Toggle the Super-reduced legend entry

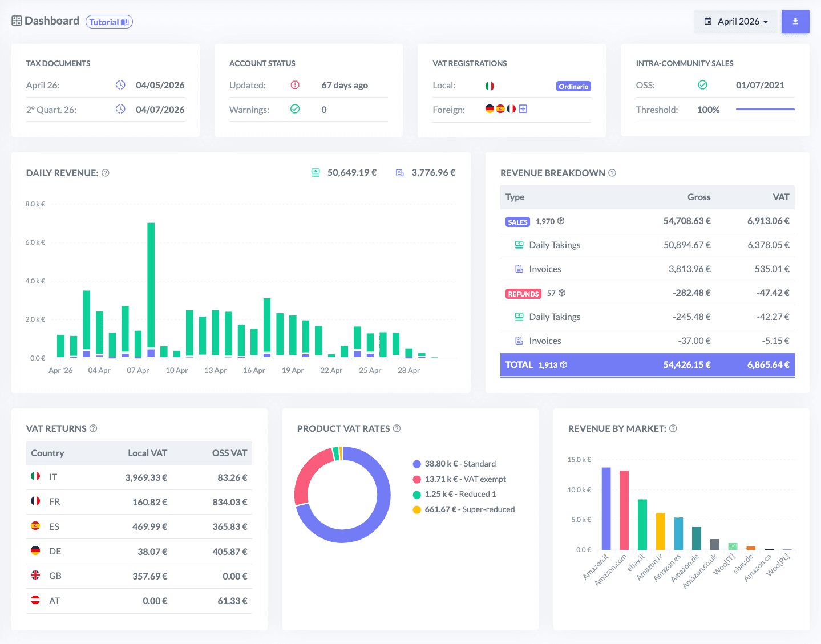[x=464, y=509]
